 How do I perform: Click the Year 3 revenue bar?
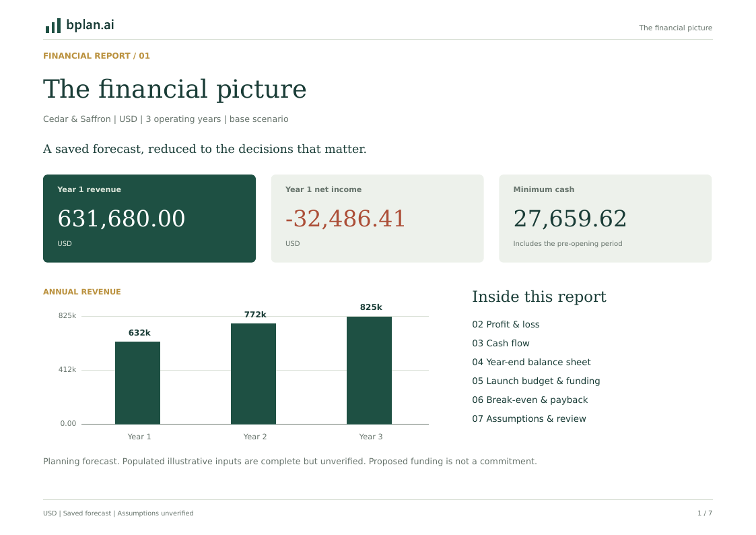point(369,371)
